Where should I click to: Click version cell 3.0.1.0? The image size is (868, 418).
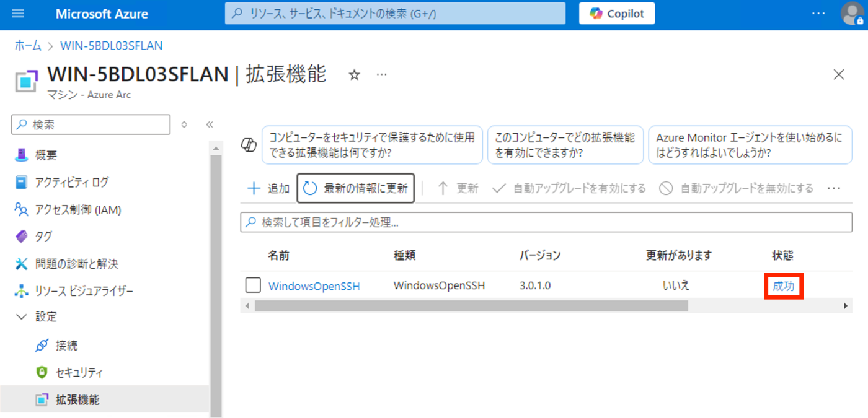click(535, 286)
